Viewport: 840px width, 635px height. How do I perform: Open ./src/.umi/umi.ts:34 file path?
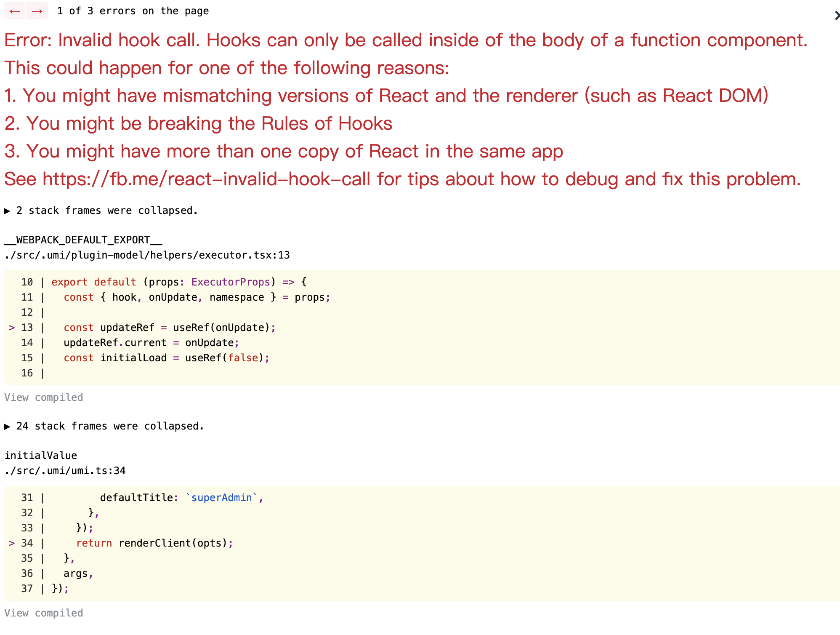[65, 471]
